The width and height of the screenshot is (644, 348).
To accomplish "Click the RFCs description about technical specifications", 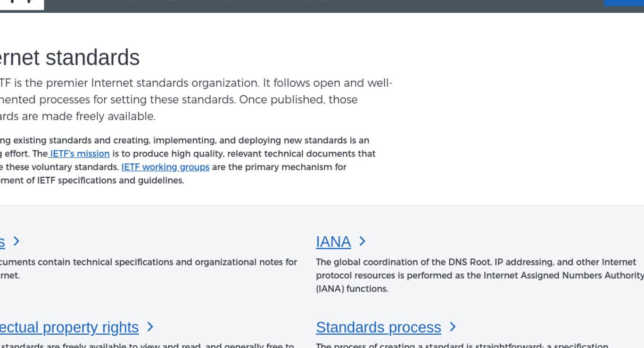I will (149, 269).
